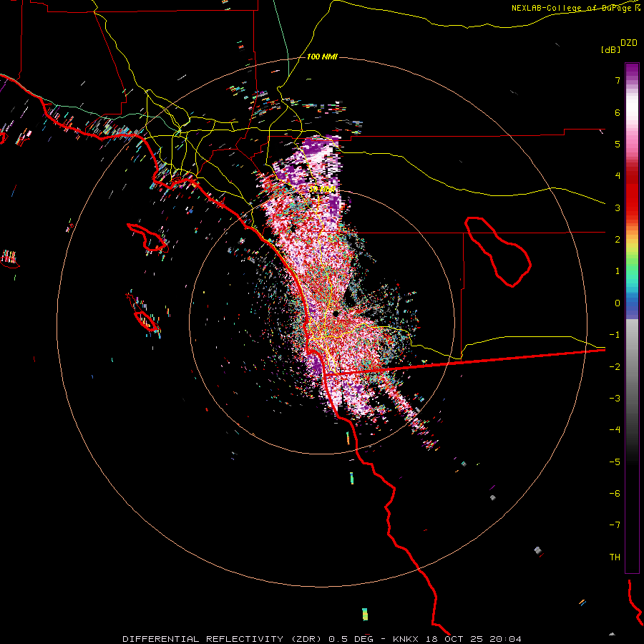This screenshot has width=644, height=644.
Task: Click the DZD product label above scale
Action: click(x=629, y=43)
